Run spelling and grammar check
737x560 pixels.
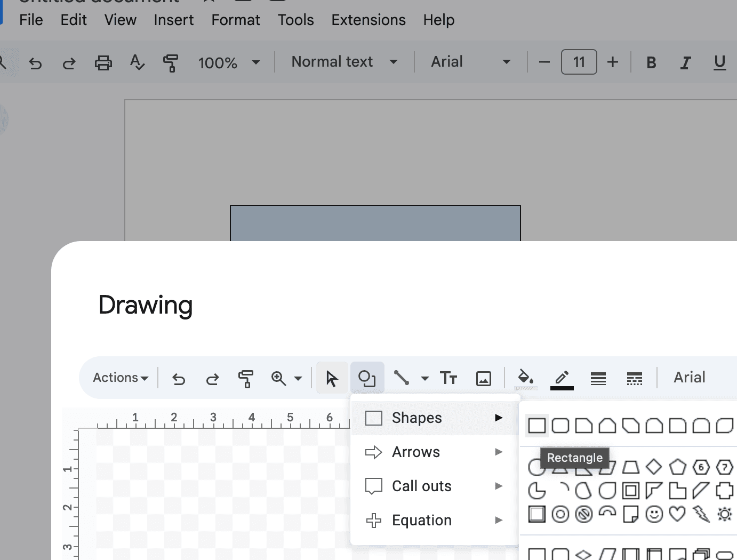pos(137,62)
